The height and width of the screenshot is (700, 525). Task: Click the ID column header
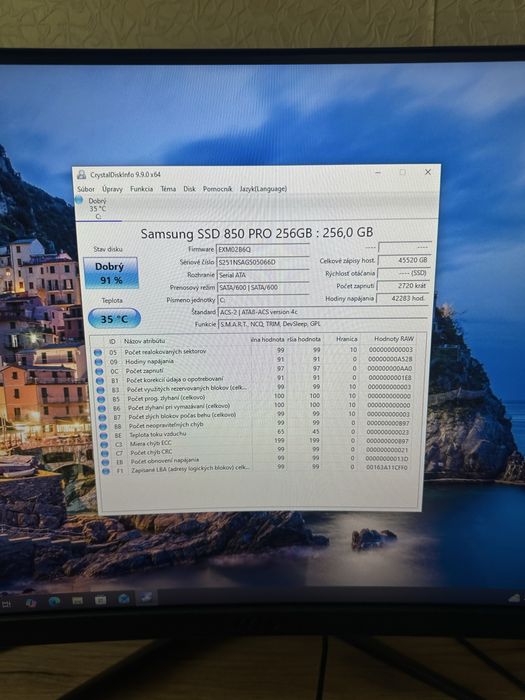(x=112, y=341)
